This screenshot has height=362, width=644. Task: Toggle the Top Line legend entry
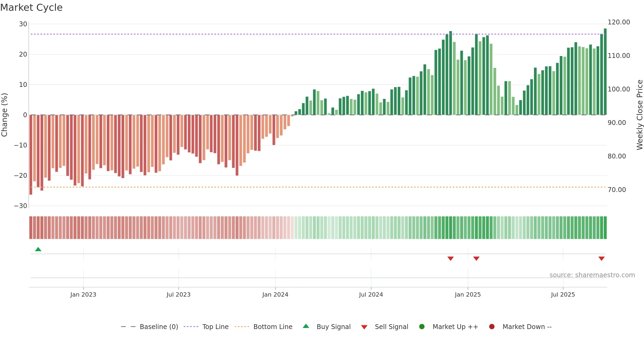click(x=206, y=327)
